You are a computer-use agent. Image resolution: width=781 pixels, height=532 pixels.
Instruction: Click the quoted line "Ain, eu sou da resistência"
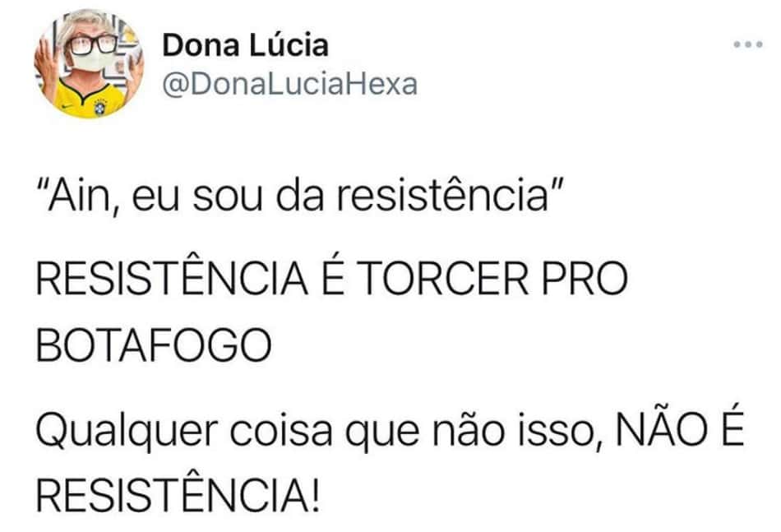302,196
